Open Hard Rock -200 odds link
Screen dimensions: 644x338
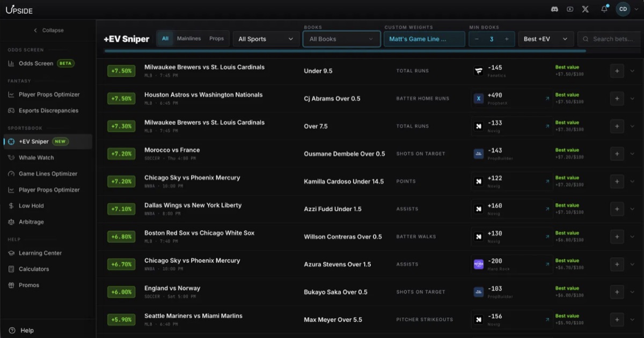[x=511, y=264]
